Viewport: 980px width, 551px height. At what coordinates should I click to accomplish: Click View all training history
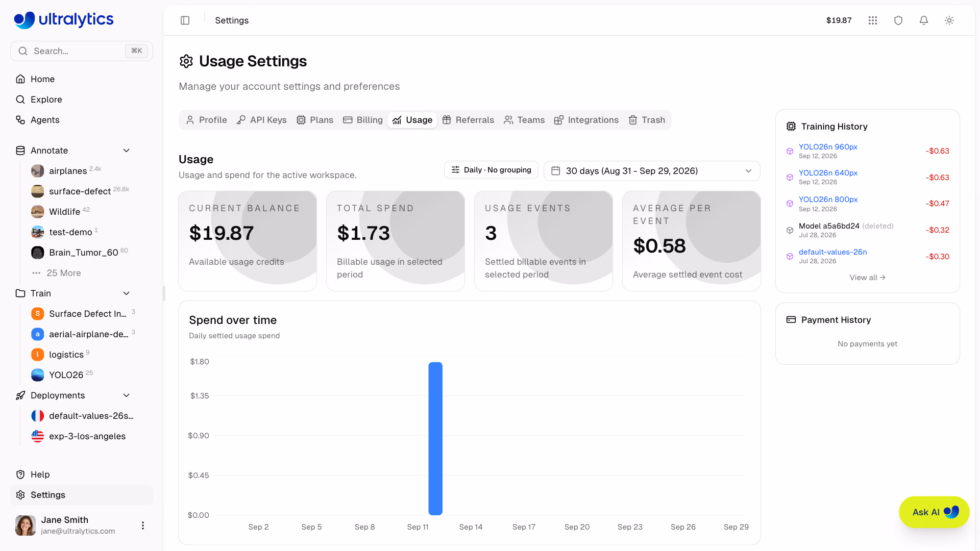(x=867, y=278)
